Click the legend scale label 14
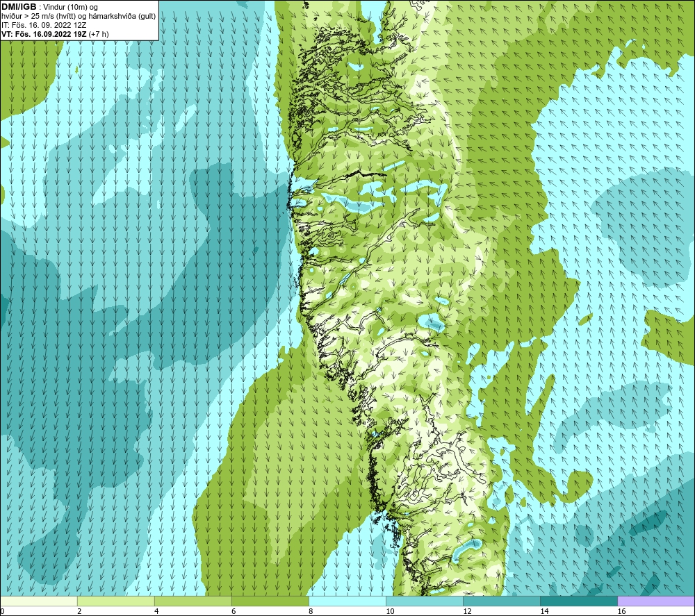The width and height of the screenshot is (695, 616). tap(544, 612)
